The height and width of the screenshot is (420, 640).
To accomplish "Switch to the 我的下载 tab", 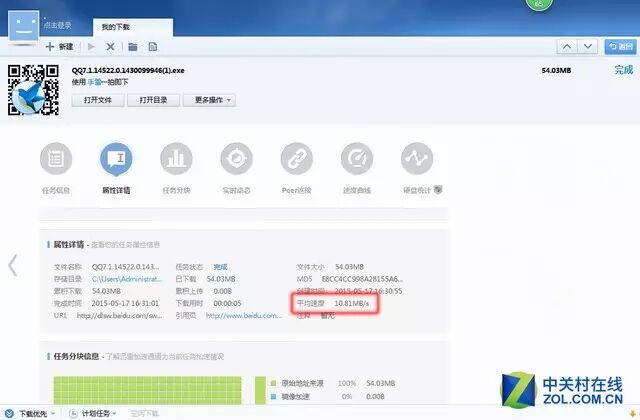I will tap(133, 27).
